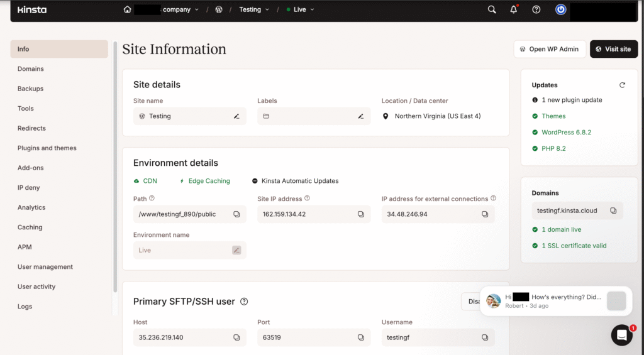This screenshot has height=355, width=644.
Task: Expand the company dropdown in breadcrumb
Action: pyautogui.click(x=196, y=10)
